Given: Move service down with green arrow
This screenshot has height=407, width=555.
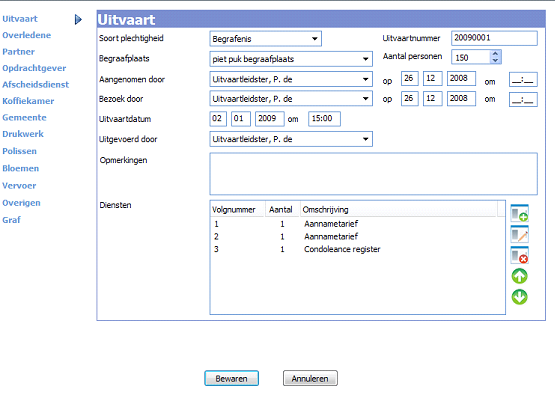Looking at the screenshot, I should pos(519,297).
